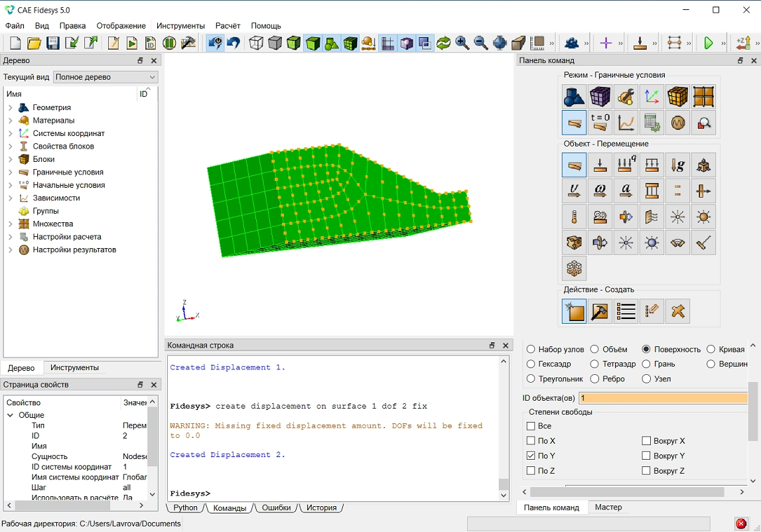Image resolution: width=761 pixels, height=532 pixels.
Task: Click the undo arrow in the toolbar
Action: (x=234, y=43)
